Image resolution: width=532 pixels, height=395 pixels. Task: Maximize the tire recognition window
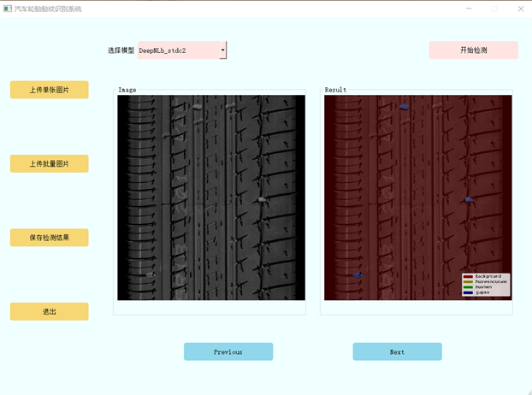494,9
